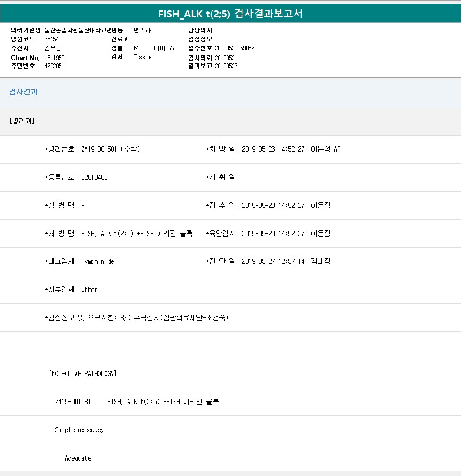Click the patient age value 77

pos(172,48)
